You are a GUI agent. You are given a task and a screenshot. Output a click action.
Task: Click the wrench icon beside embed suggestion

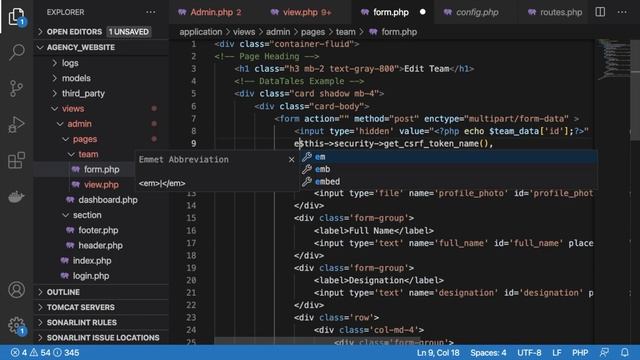click(307, 182)
